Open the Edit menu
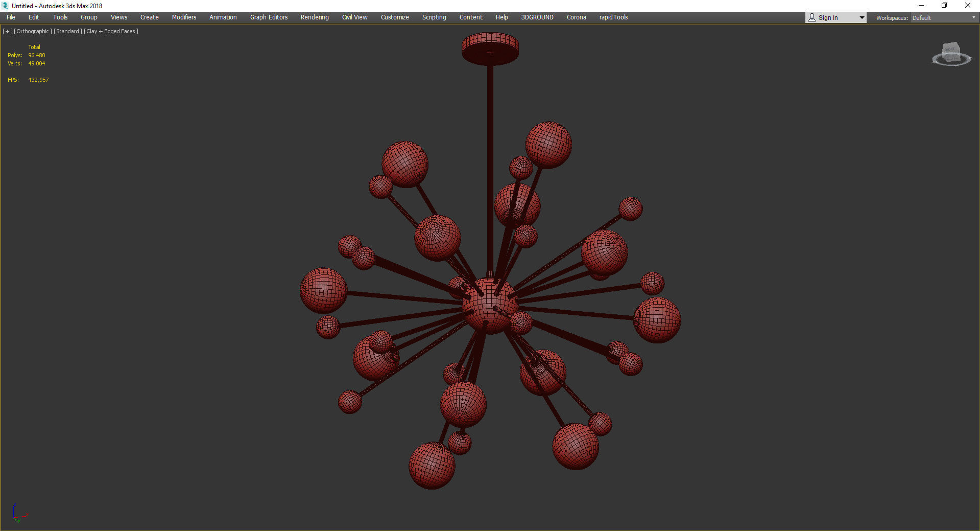Screen dimensions: 980x531 34,17
